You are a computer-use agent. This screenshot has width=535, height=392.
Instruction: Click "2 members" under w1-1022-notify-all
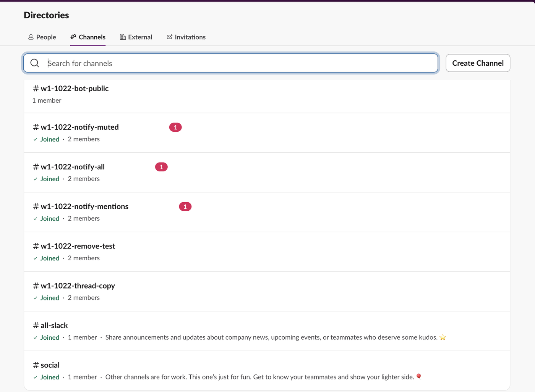click(x=84, y=179)
